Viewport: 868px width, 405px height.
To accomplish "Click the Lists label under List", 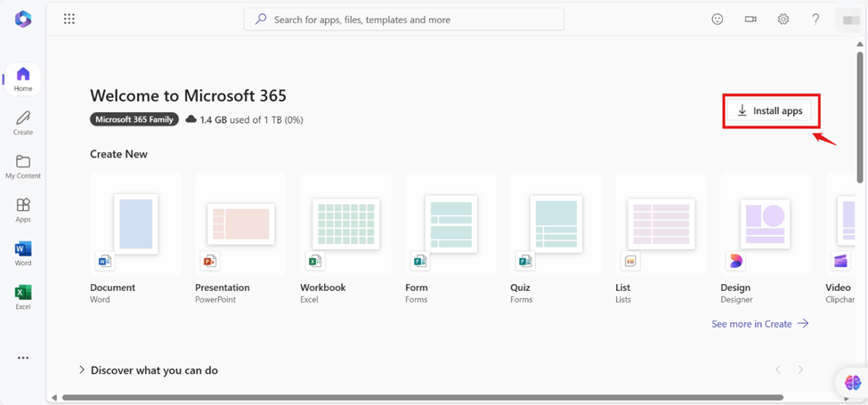I will click(x=623, y=299).
